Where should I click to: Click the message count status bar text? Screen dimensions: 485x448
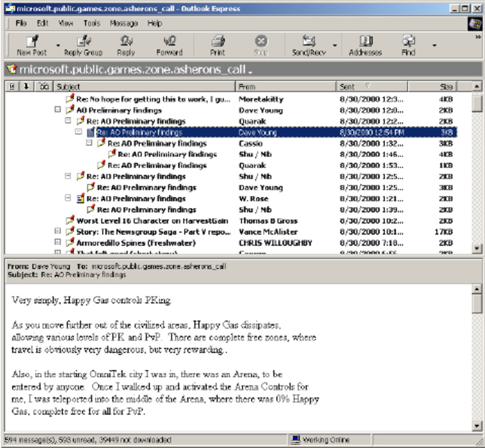88,439
